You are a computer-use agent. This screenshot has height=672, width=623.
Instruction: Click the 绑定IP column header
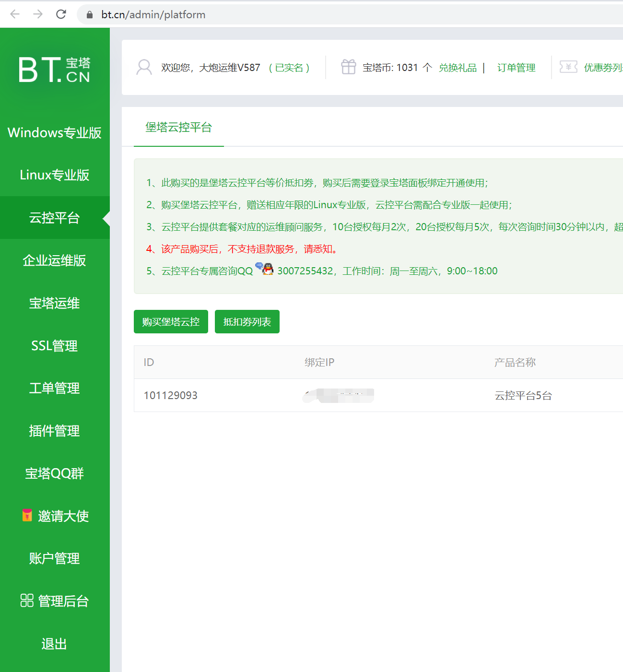(x=319, y=362)
